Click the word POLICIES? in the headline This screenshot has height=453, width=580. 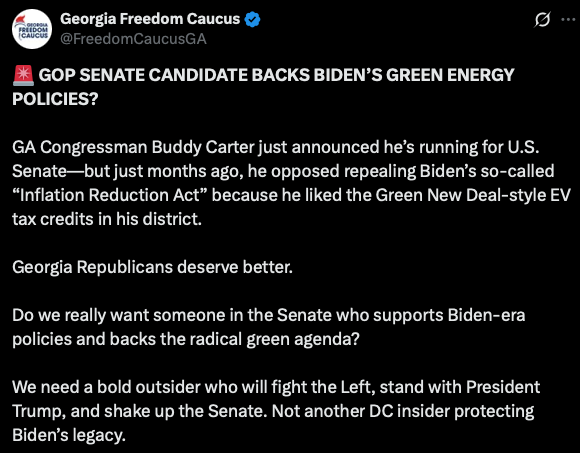click(55, 99)
